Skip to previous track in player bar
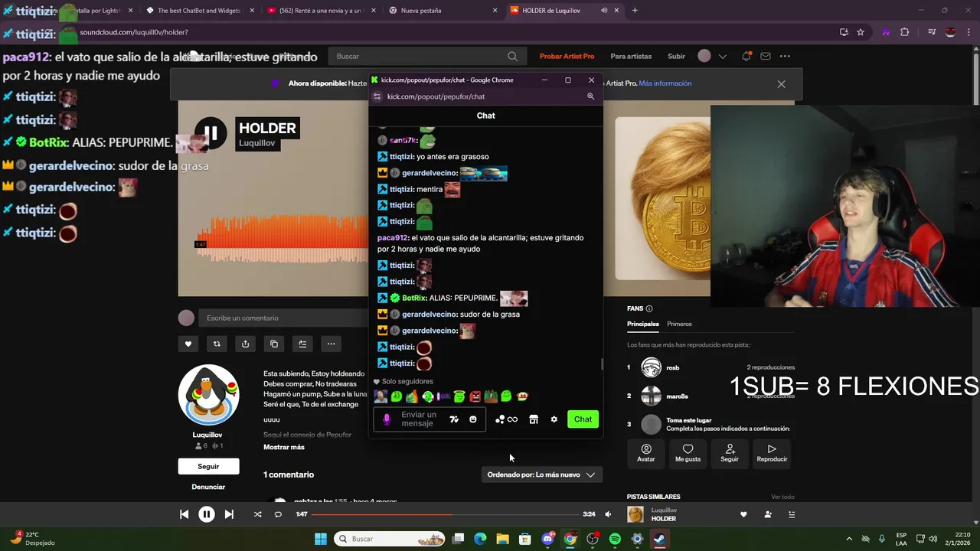 point(184,514)
